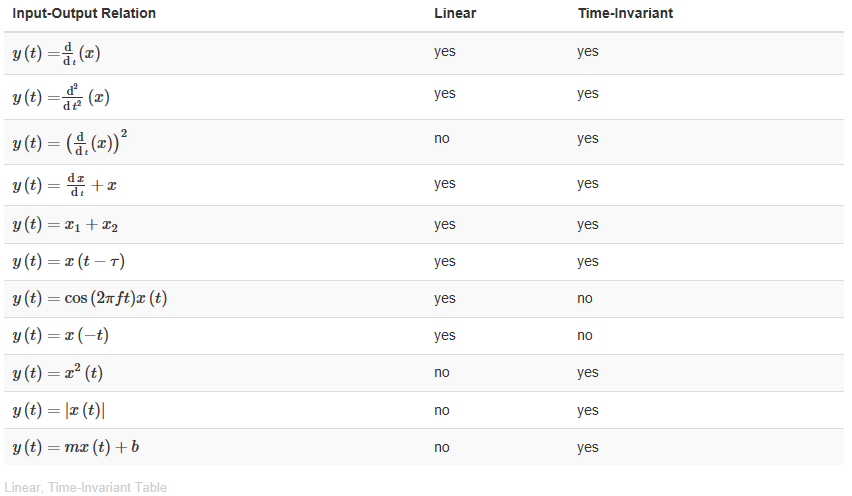Click Time-Invariant 'no' for x(−t) row
Screen dimensions: 852x496
tap(584, 335)
